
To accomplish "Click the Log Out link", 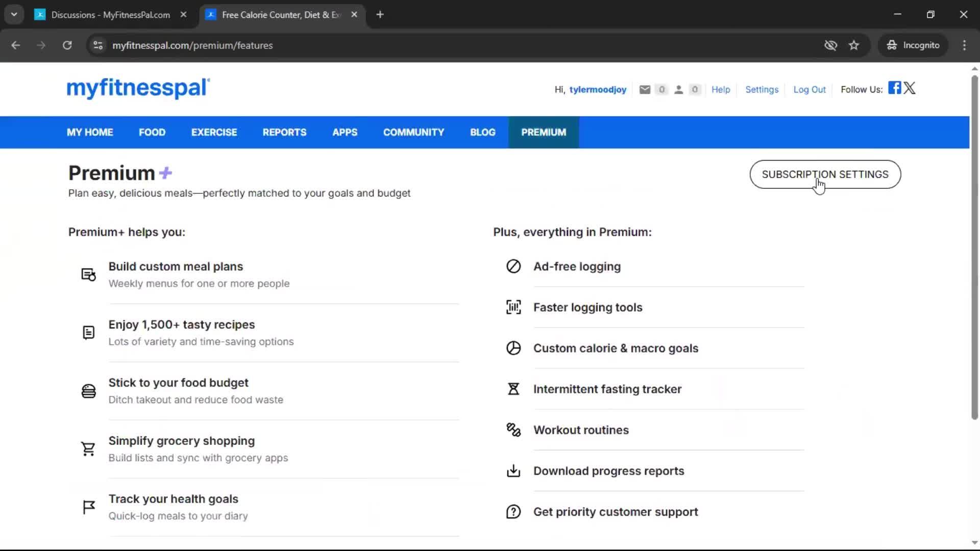I will tap(810, 90).
